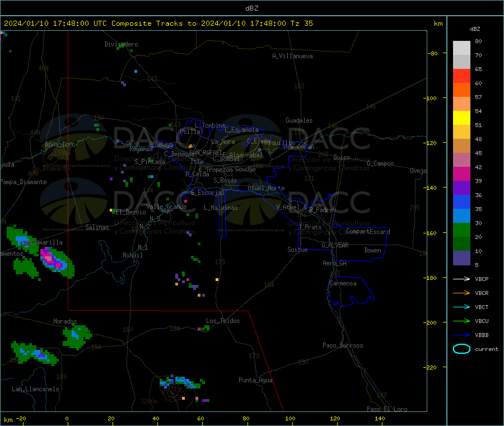Click the slate 10 dBZ legend swatch
The width and height of the screenshot is (504, 426).
pyautogui.click(x=461, y=258)
